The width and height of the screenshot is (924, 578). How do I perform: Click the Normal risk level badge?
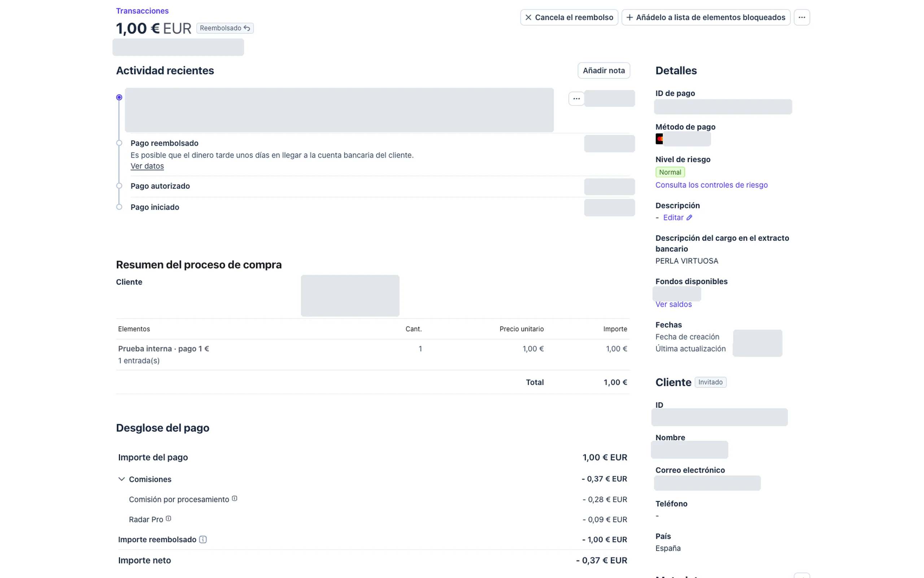(x=670, y=172)
